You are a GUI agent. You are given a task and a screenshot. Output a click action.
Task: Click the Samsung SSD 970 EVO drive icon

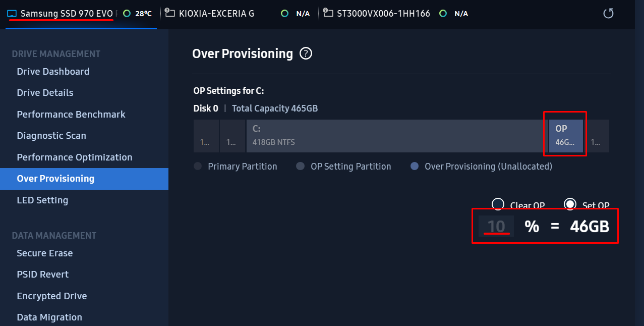tap(12, 14)
